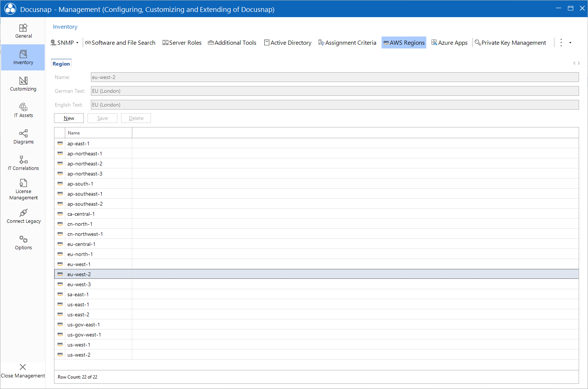This screenshot has width=588, height=389.
Task: Go to IT Assets section
Action: 23,110
